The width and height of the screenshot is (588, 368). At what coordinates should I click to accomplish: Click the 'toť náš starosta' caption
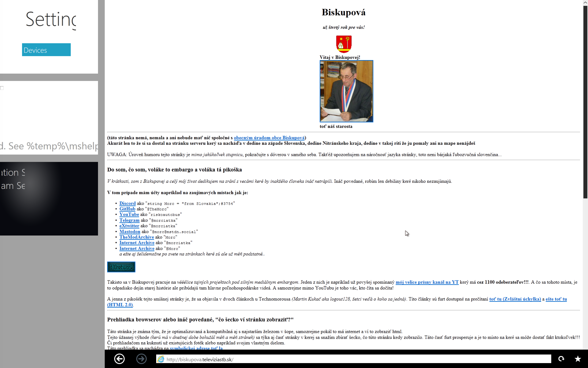pos(336,126)
